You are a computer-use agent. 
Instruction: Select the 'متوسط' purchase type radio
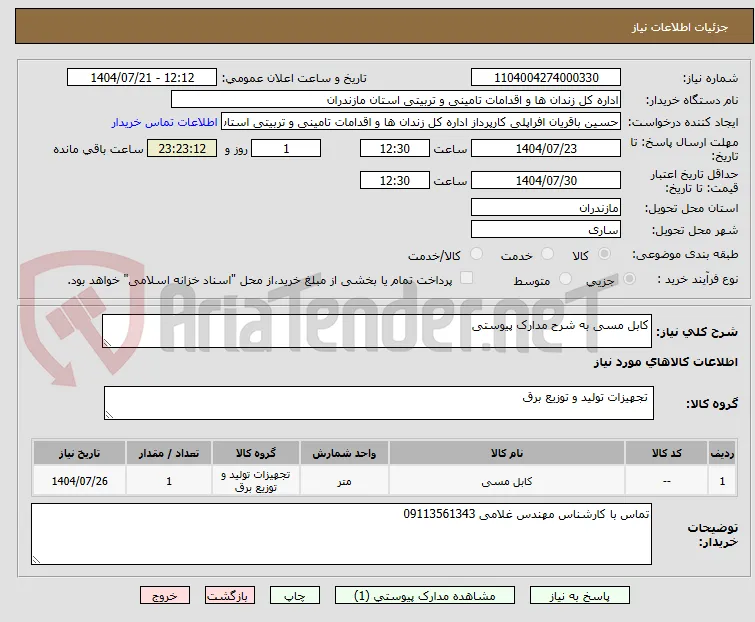[x=565, y=279]
